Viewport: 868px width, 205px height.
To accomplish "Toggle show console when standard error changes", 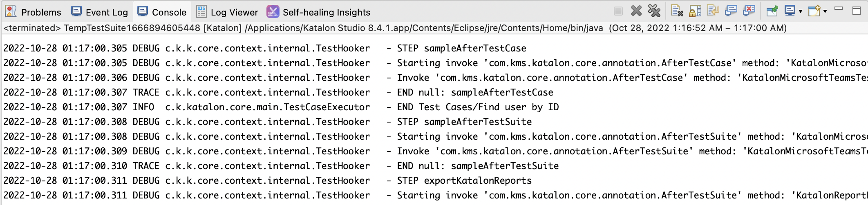I will click(749, 11).
